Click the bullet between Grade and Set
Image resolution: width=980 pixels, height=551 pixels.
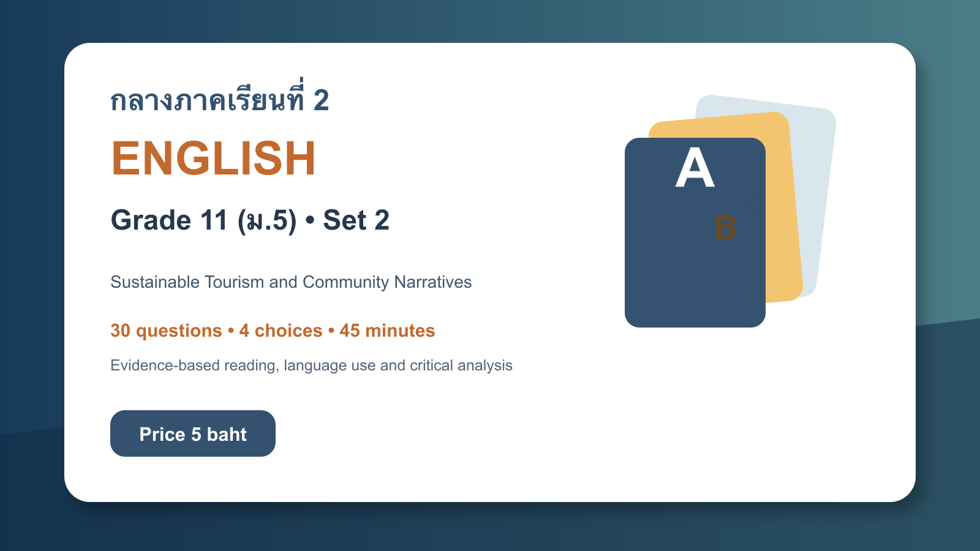pos(310,221)
